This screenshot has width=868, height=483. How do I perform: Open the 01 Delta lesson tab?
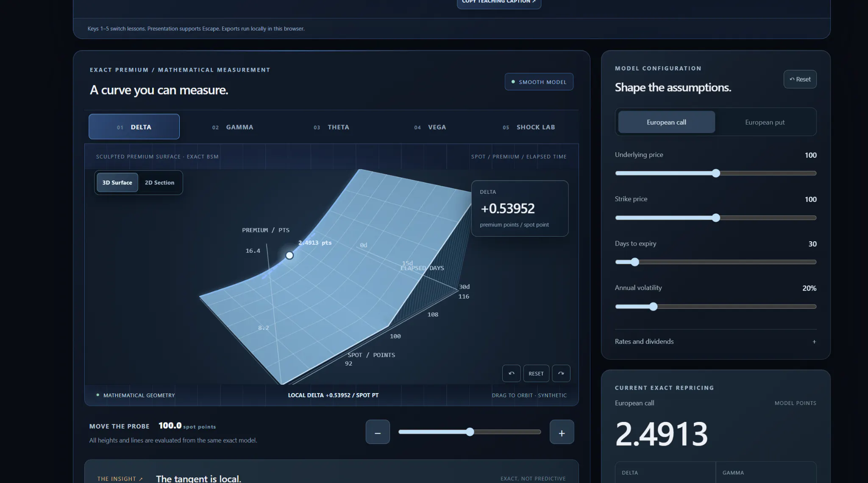[134, 127]
